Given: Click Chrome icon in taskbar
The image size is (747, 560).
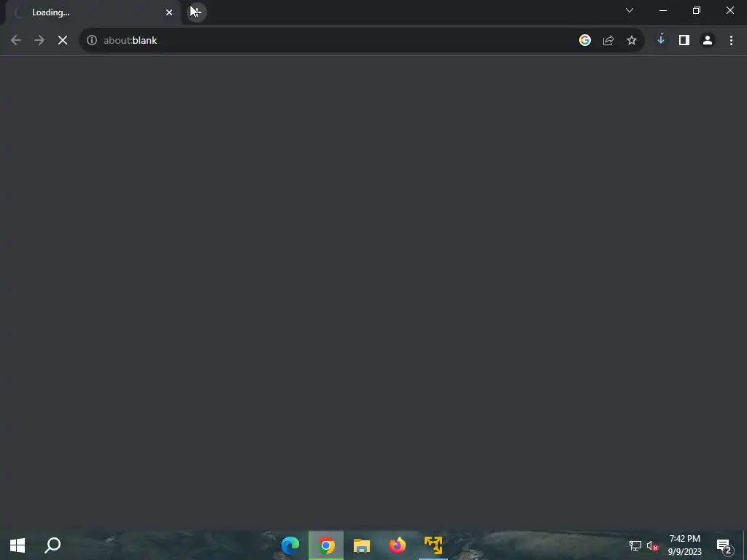Looking at the screenshot, I should click(x=326, y=545).
